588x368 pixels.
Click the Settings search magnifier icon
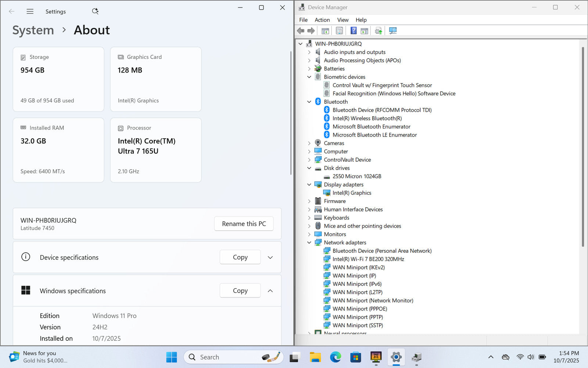pyautogui.click(x=95, y=11)
